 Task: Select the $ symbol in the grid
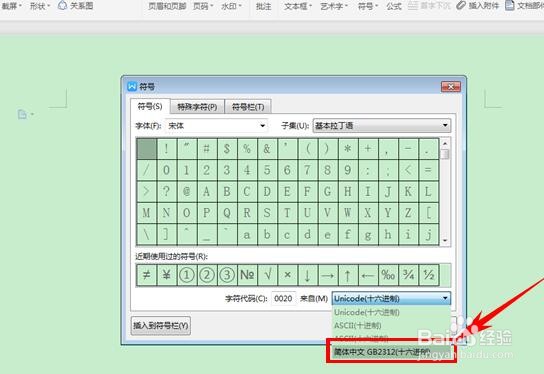click(x=227, y=149)
